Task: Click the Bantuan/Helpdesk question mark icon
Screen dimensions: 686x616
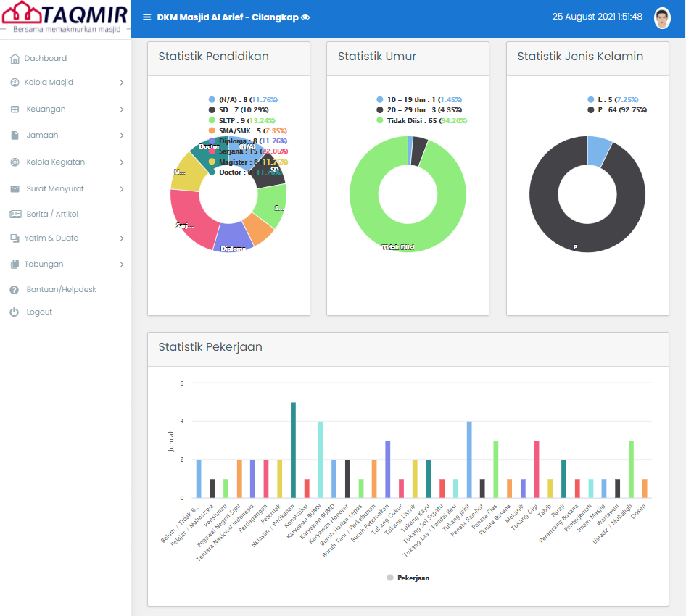Action: pyautogui.click(x=14, y=290)
